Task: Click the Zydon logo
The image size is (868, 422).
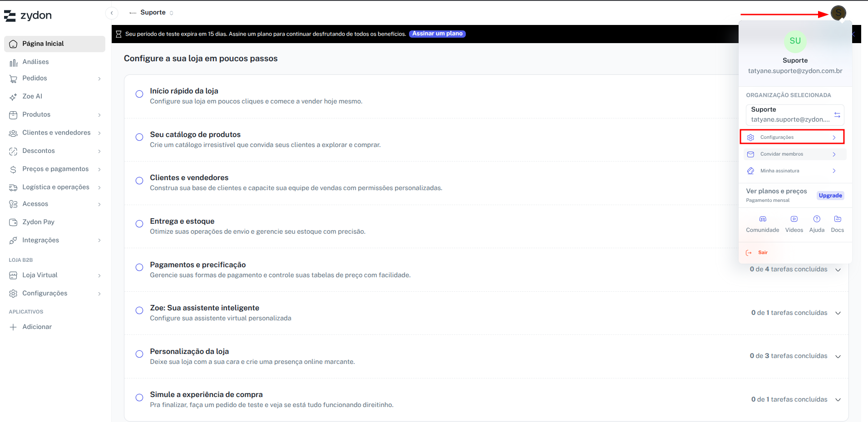Action: 28,15
